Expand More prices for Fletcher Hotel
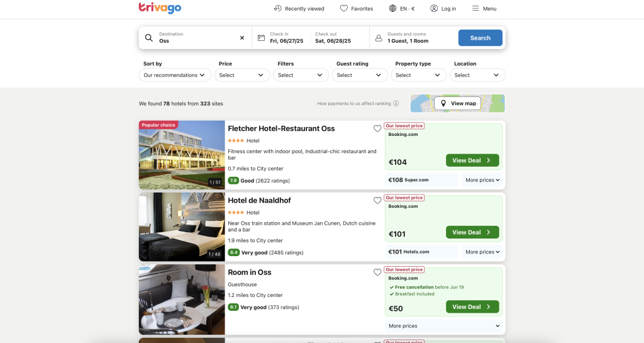 point(482,180)
